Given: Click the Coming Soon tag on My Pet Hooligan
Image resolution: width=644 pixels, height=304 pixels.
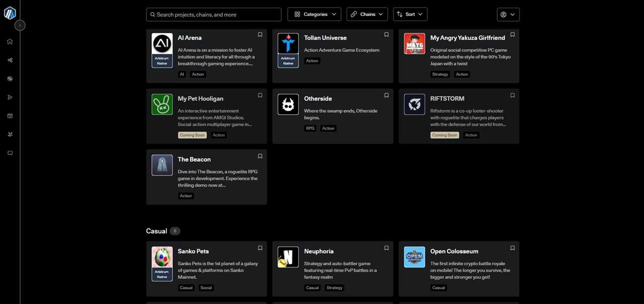Looking at the screenshot, I should (x=192, y=135).
